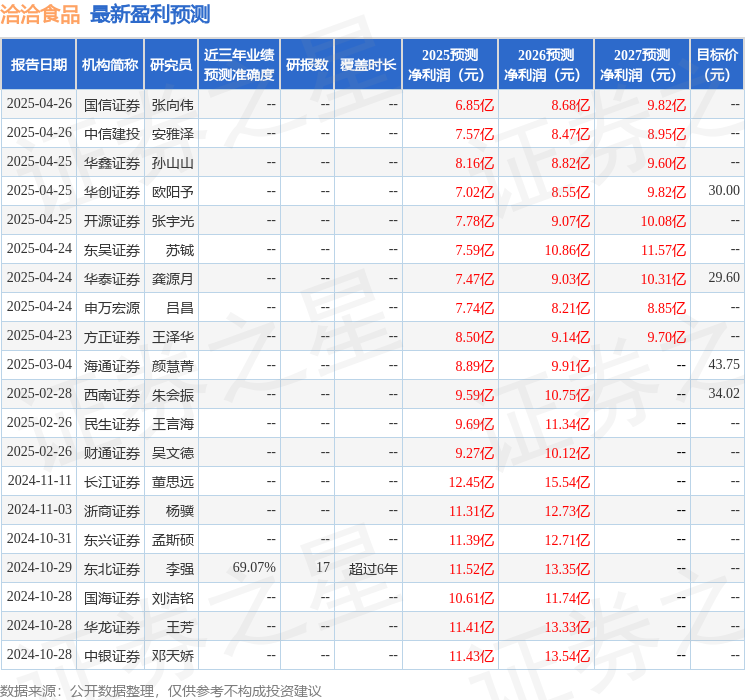Select the 12.45亿 profit forecast

tap(471, 482)
